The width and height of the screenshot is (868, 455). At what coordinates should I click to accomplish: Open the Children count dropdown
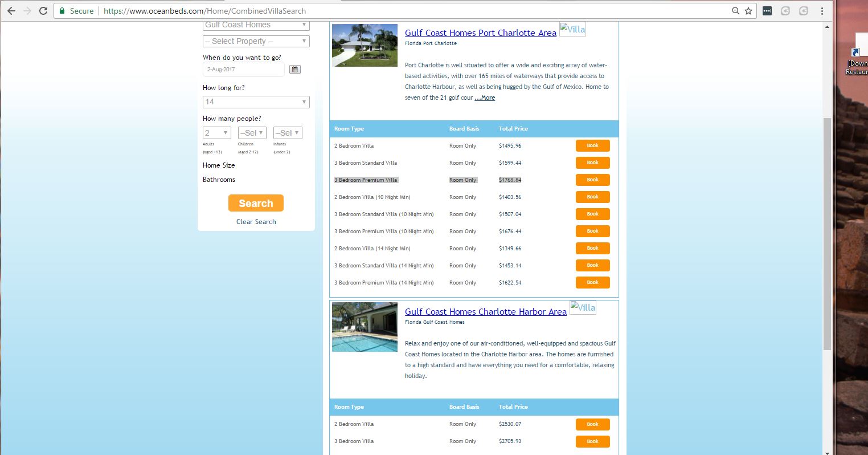point(252,133)
